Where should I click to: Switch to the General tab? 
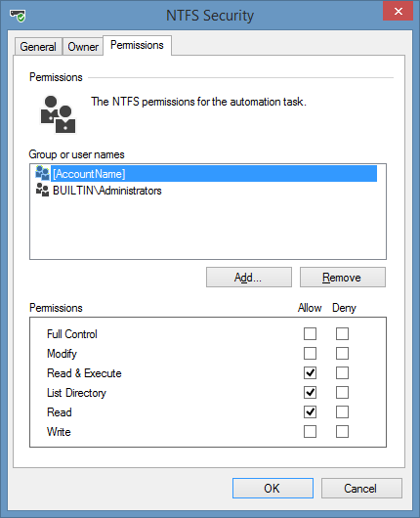pos(38,47)
